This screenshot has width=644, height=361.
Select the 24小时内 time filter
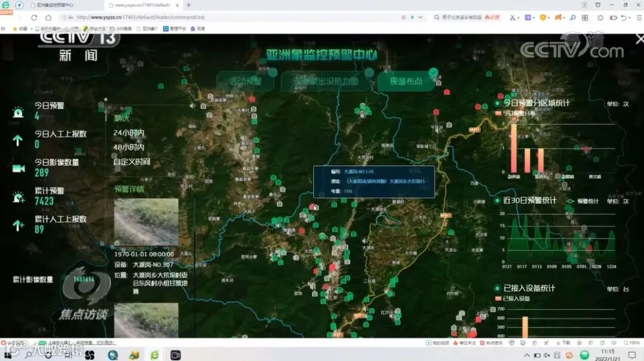(129, 133)
